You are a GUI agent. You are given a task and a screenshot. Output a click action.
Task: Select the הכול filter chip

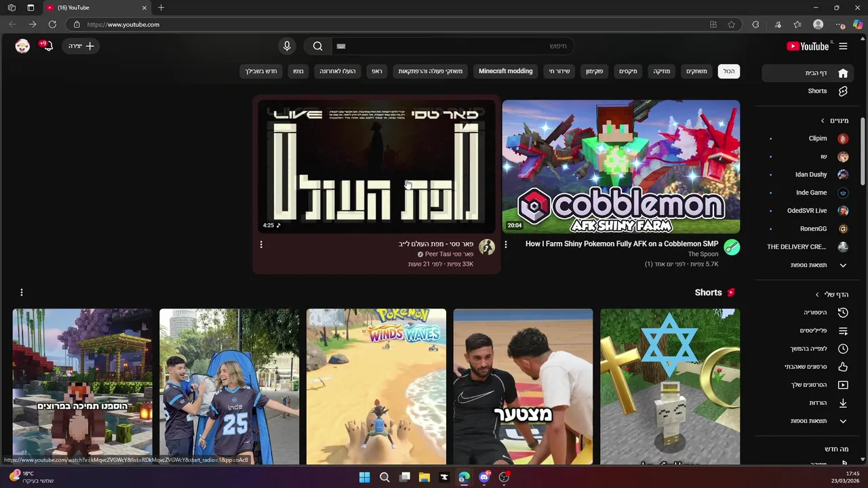729,71
